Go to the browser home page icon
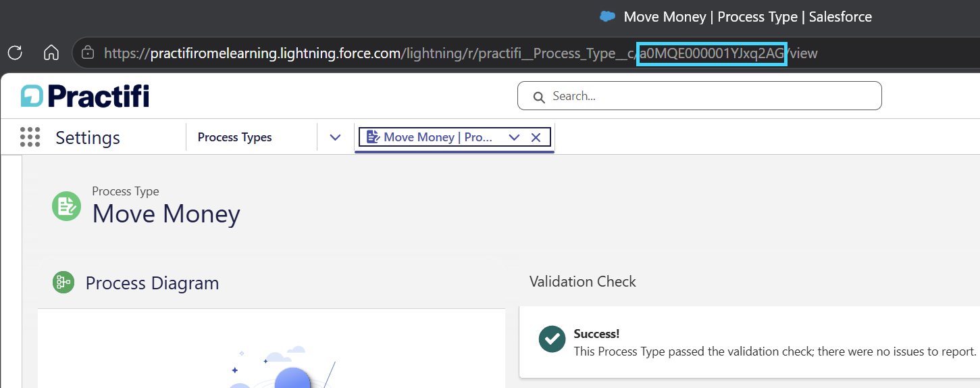The image size is (980, 388). tap(51, 53)
